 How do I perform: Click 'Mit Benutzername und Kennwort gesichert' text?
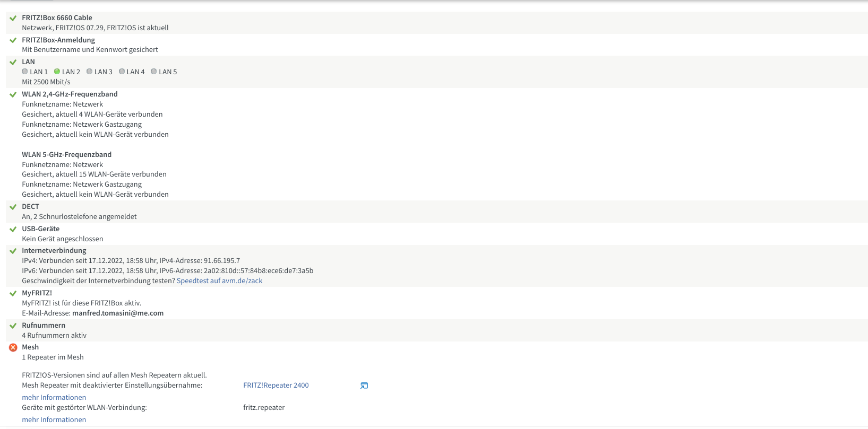point(90,49)
